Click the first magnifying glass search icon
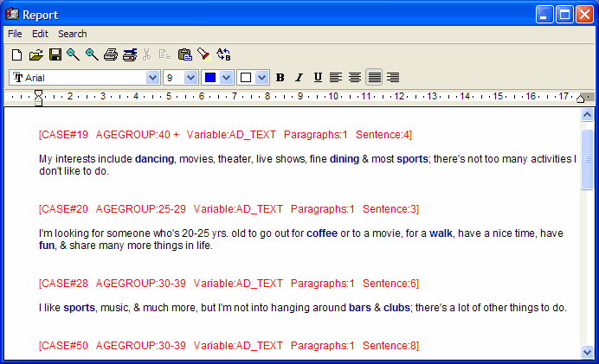This screenshot has width=599, height=364. coord(73,55)
